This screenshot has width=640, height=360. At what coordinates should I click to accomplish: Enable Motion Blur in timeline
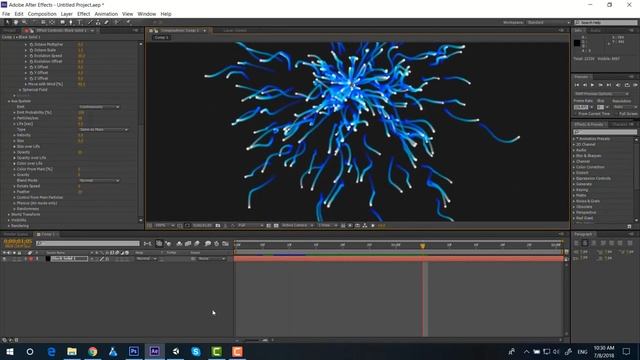(x=197, y=244)
